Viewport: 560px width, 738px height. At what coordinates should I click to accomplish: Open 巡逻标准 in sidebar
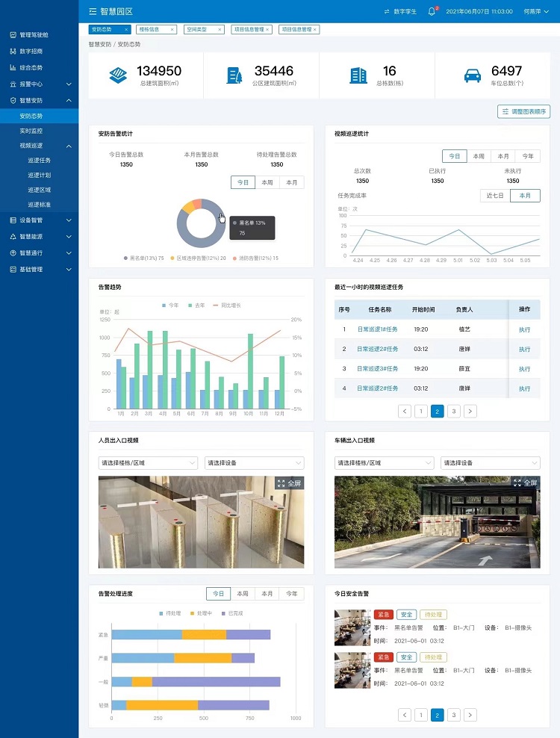point(39,205)
